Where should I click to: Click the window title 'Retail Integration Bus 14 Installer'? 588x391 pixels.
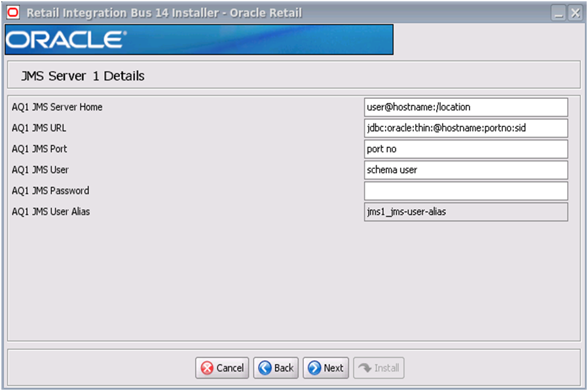tap(122, 13)
